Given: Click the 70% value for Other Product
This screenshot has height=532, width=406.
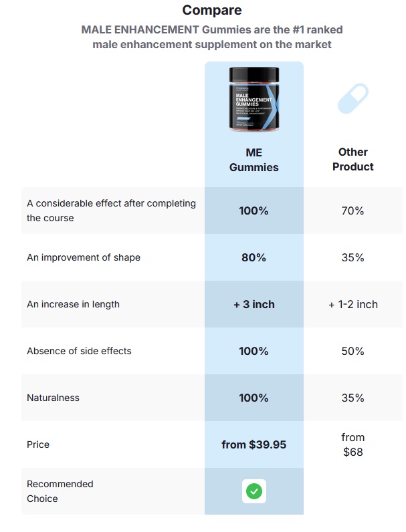Looking at the screenshot, I should (x=352, y=211).
